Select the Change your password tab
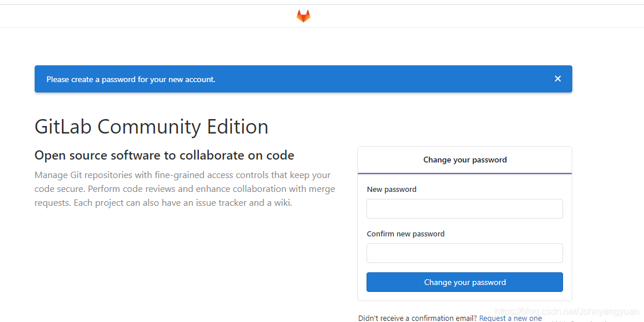 (465, 160)
